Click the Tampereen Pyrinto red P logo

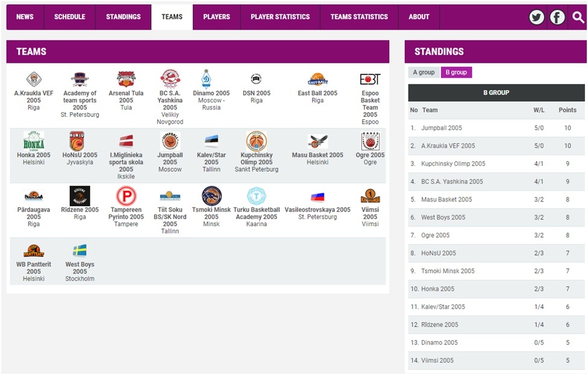pyautogui.click(x=126, y=196)
